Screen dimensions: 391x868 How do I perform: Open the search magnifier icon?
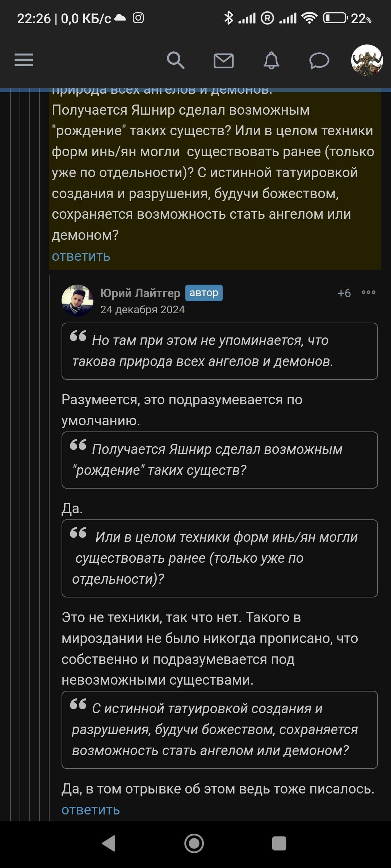pos(176,60)
